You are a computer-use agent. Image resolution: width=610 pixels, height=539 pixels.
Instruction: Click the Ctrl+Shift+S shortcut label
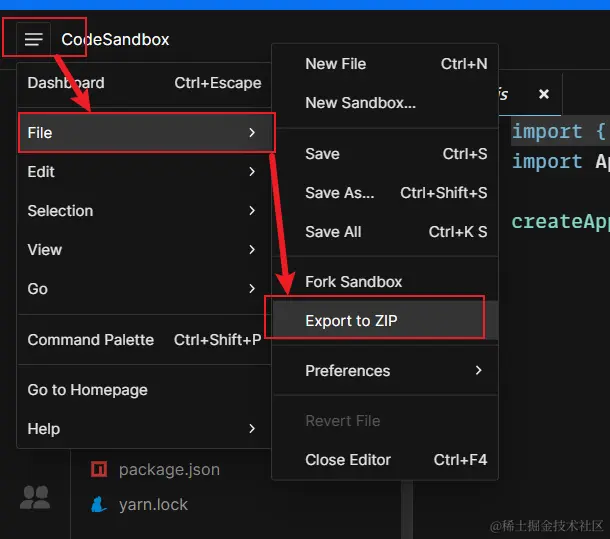point(444,193)
